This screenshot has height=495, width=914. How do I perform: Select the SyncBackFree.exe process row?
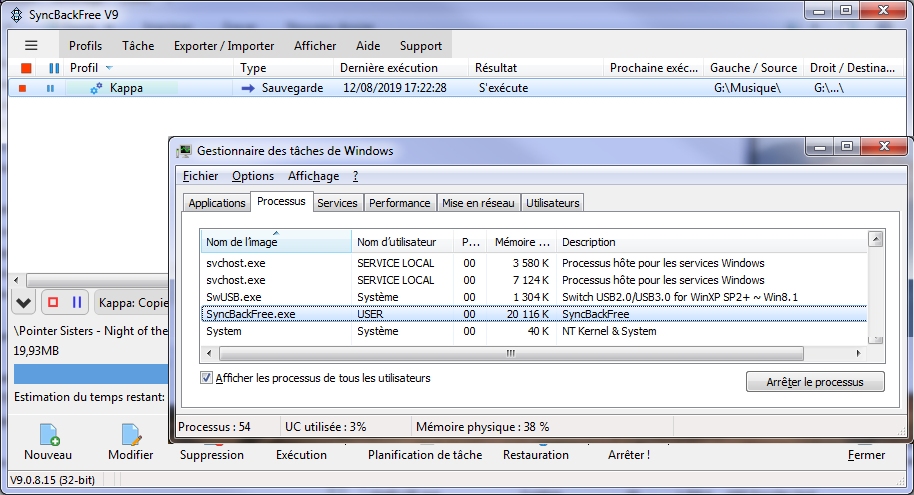(534, 314)
